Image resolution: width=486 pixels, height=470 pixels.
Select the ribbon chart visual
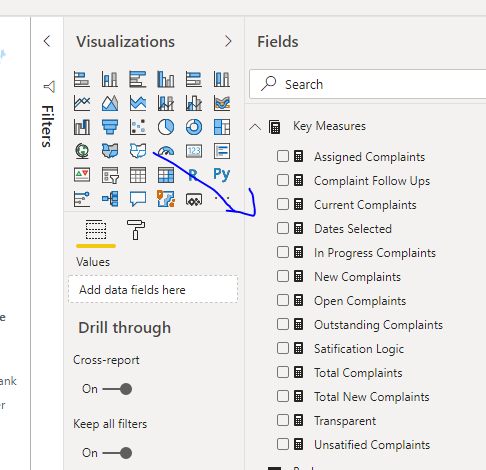(x=222, y=103)
